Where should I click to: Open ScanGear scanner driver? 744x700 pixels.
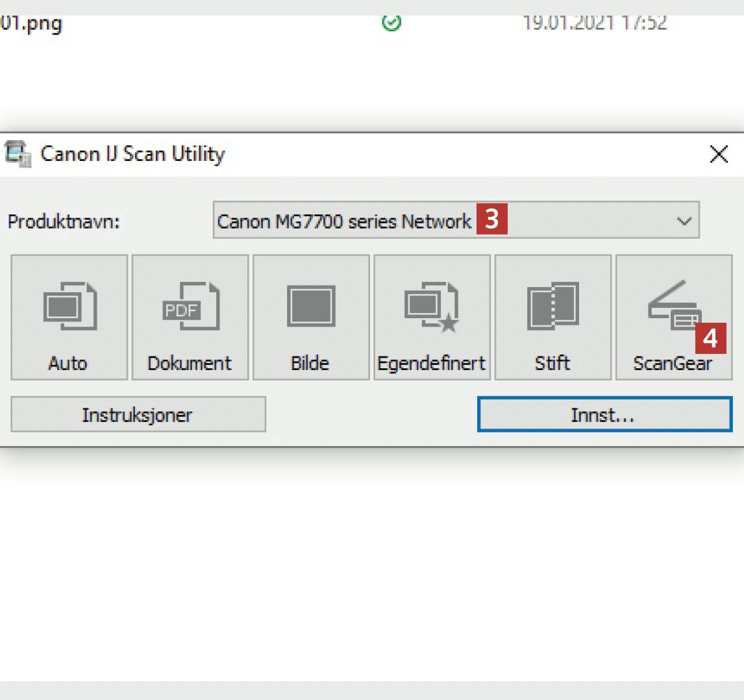pos(675,318)
